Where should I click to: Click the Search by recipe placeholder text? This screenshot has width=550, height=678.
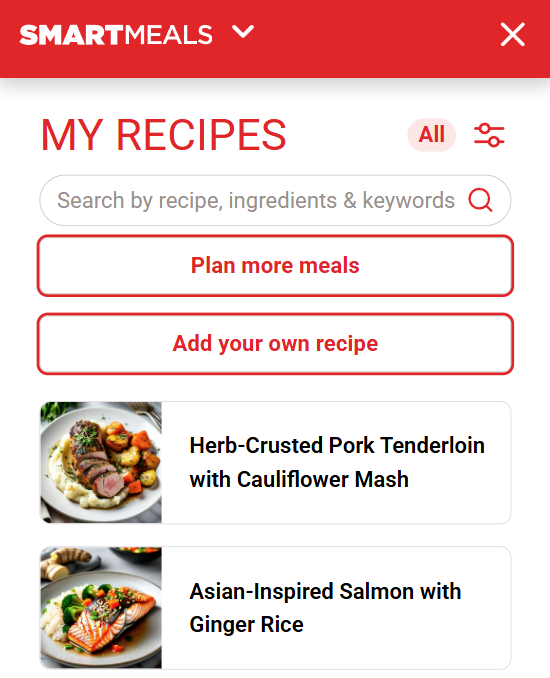point(256,200)
